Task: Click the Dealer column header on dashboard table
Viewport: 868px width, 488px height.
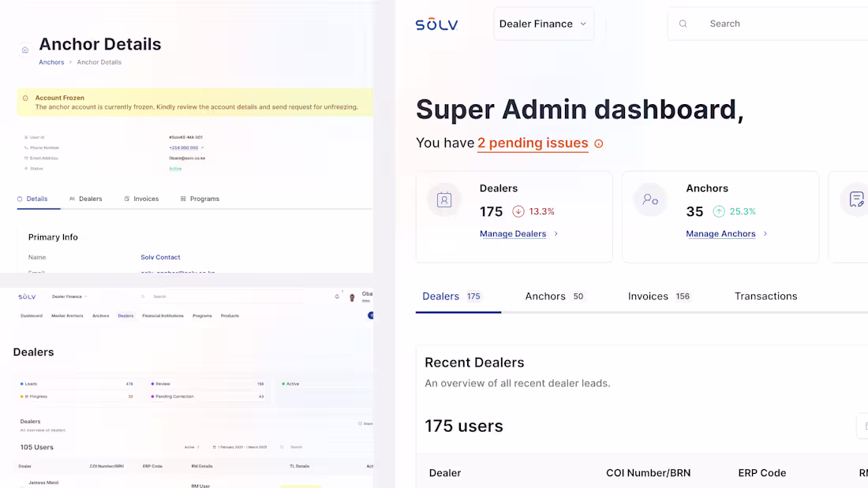Action: pos(445,473)
